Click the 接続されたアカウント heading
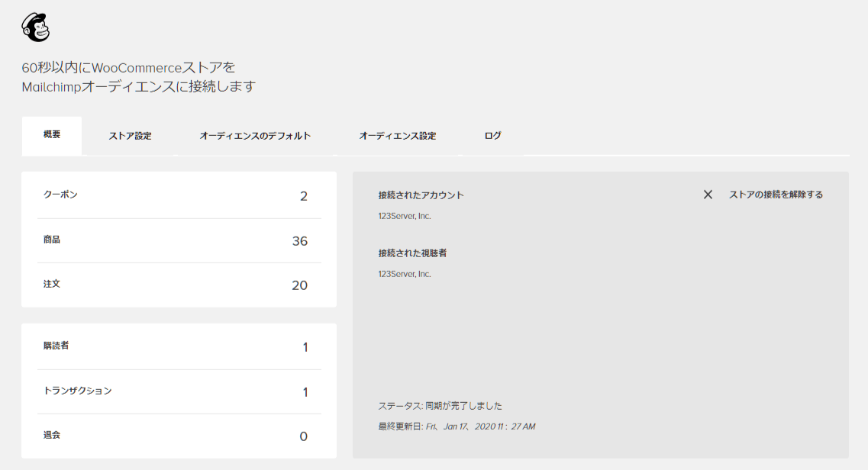Image resolution: width=868 pixels, height=470 pixels. click(421, 195)
